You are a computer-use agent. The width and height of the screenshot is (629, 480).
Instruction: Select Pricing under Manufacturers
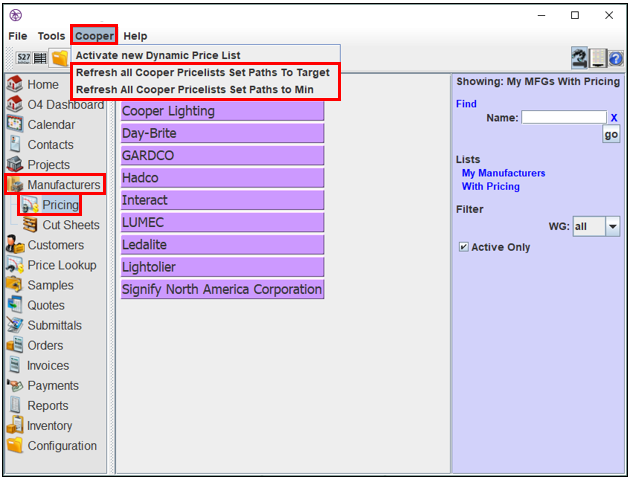[50, 205]
